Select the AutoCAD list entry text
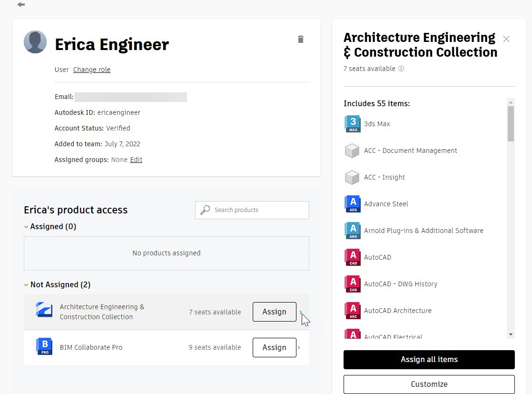Viewport: 532px width, 394px height. (378, 257)
